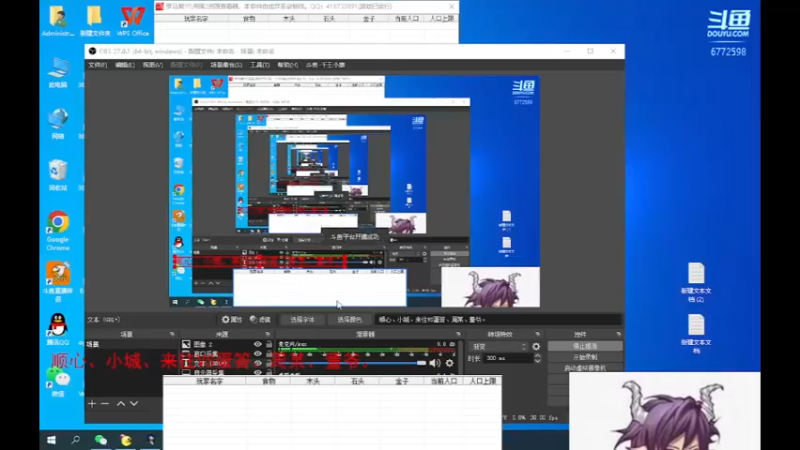Open filters (滤镜) for selected source
The height and width of the screenshot is (450, 800).
point(260,319)
